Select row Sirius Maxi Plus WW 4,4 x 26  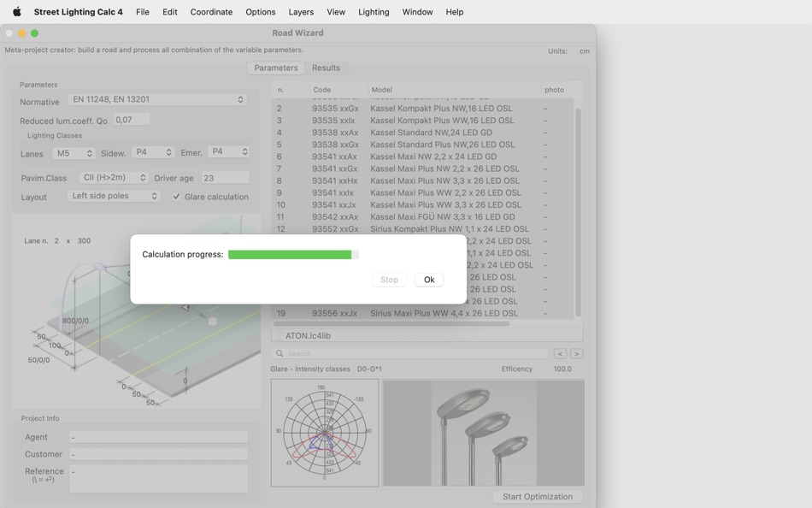click(x=422, y=313)
